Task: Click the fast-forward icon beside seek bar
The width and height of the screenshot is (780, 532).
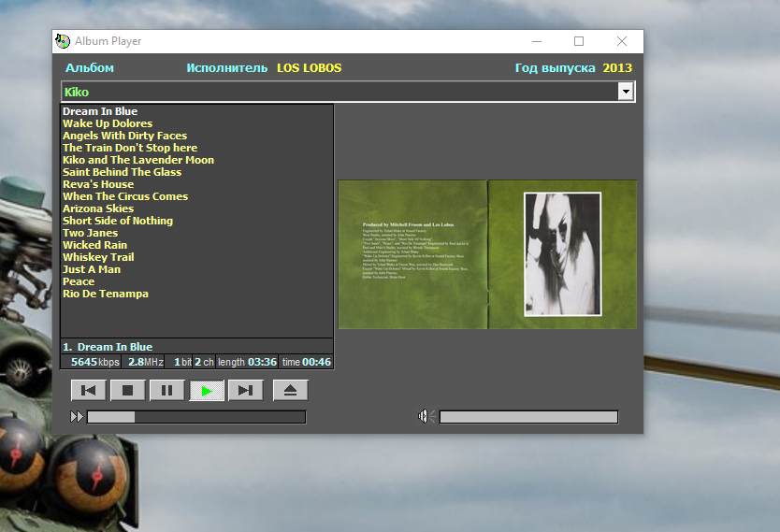Action: (77, 417)
